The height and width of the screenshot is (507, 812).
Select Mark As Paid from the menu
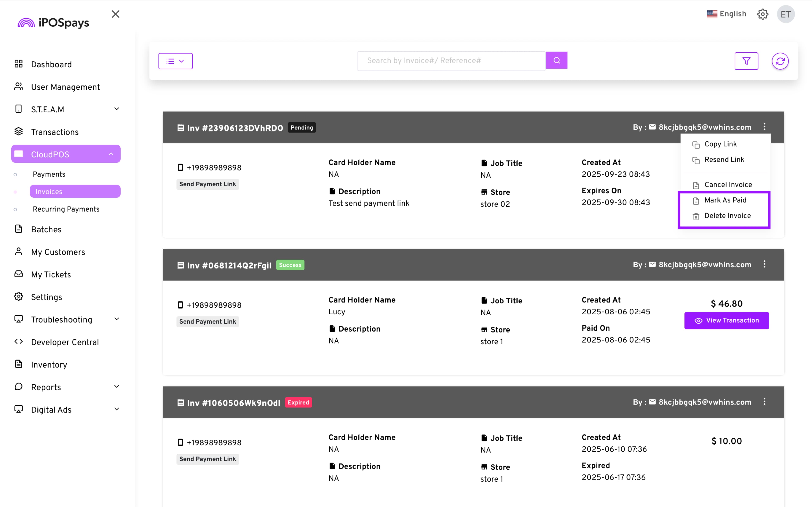click(x=725, y=200)
